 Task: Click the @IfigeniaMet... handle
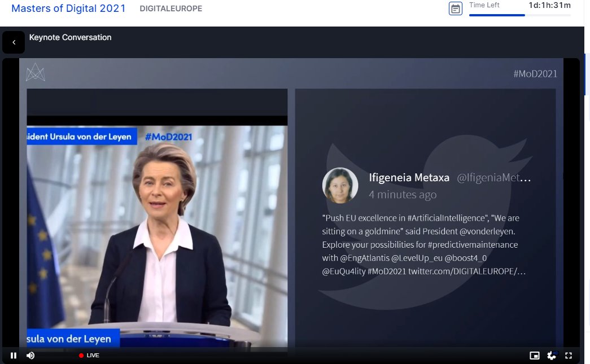pyautogui.click(x=493, y=178)
